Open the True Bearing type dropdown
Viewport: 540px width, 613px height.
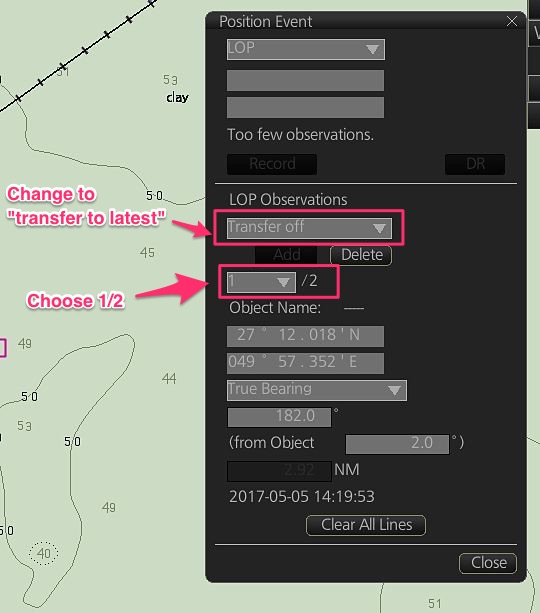coord(316,390)
